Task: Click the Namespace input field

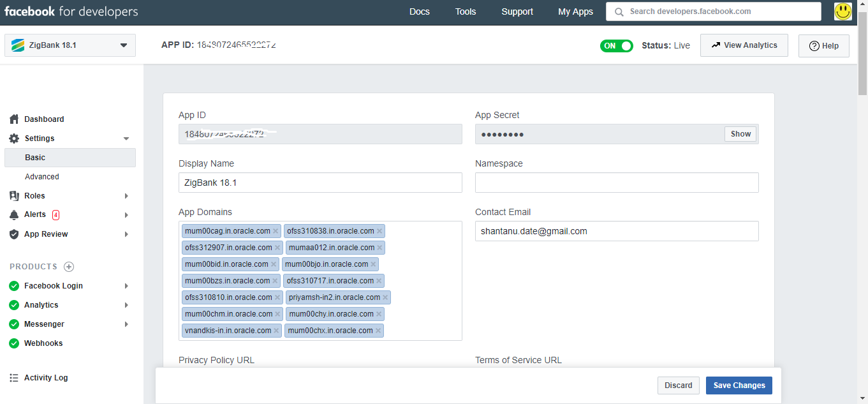Action: [617, 183]
